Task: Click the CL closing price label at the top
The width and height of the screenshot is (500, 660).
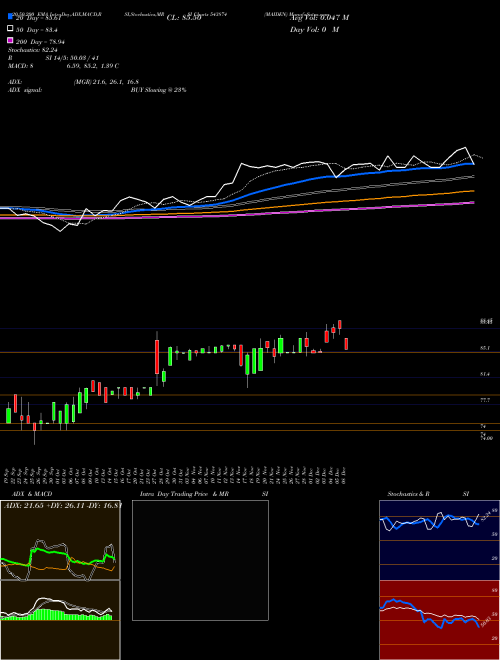Action: [x=184, y=18]
